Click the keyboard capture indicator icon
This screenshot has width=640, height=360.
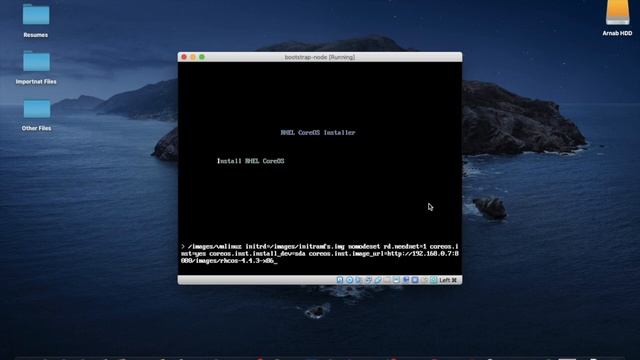click(433, 280)
